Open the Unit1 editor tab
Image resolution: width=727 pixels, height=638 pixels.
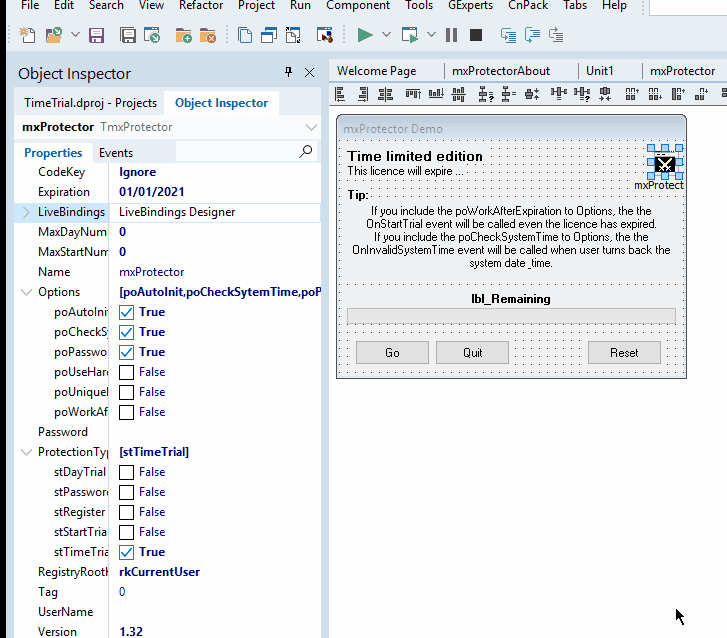click(x=599, y=71)
